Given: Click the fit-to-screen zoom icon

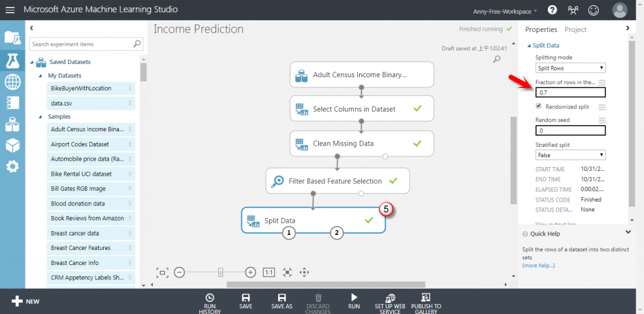Looking at the screenshot, I should (x=163, y=272).
